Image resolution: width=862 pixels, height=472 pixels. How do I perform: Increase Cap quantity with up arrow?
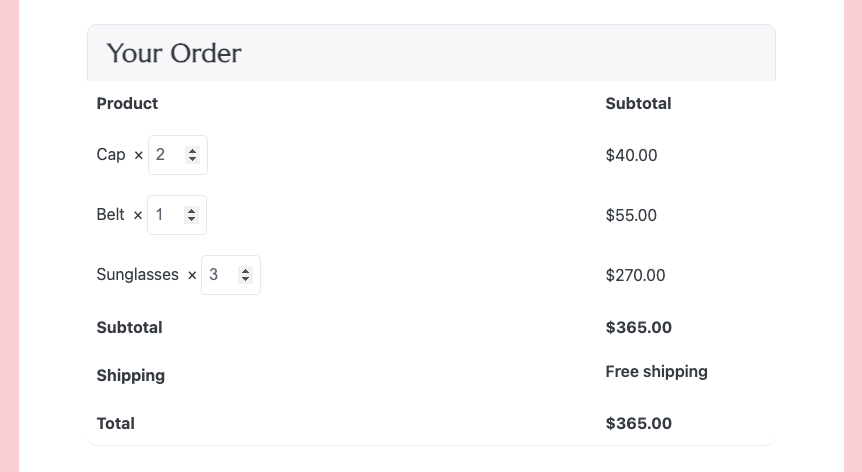point(192,151)
